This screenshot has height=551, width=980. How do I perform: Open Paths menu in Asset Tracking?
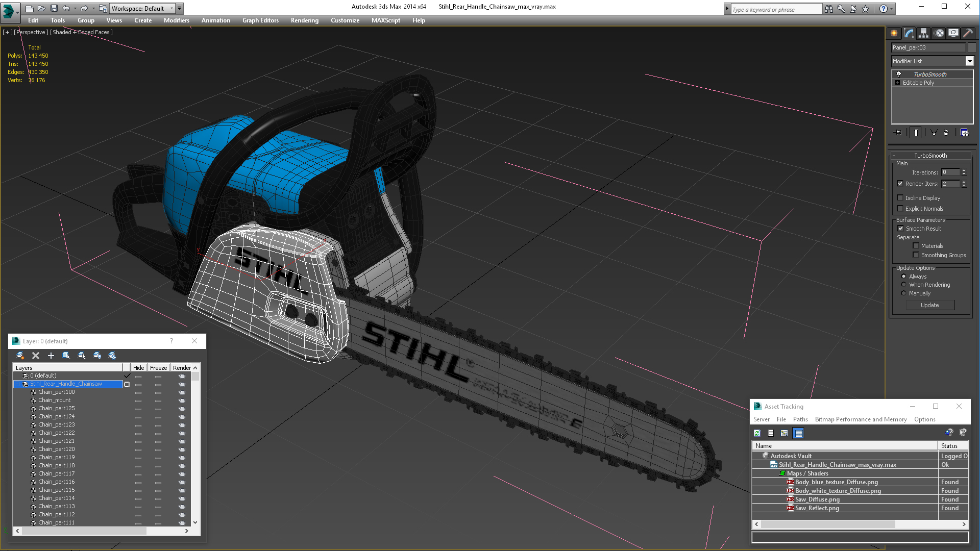(800, 419)
